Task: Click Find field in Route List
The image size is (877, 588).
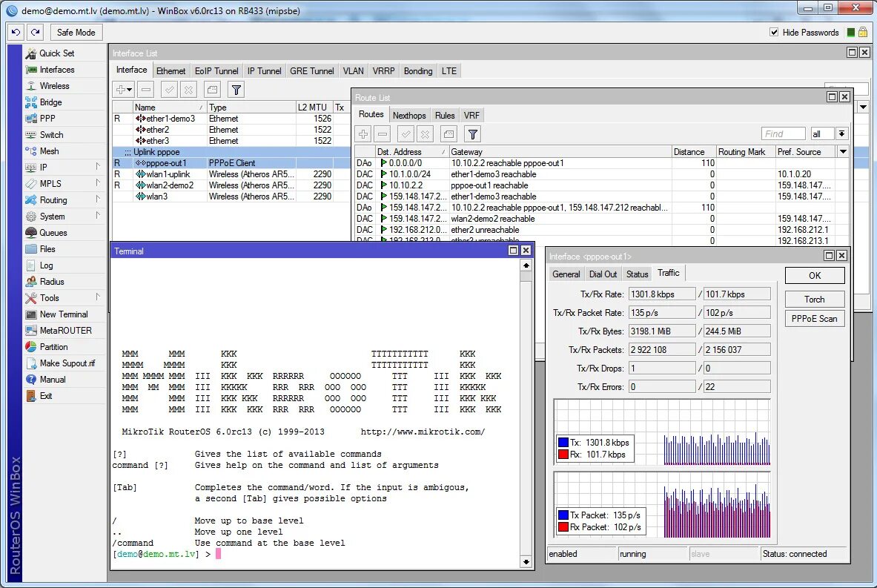Action: coord(783,133)
